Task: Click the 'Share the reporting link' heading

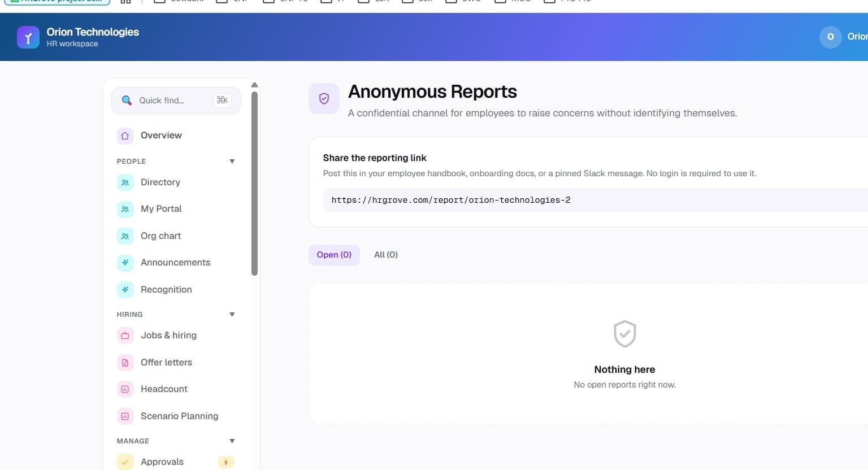Action: (x=375, y=158)
